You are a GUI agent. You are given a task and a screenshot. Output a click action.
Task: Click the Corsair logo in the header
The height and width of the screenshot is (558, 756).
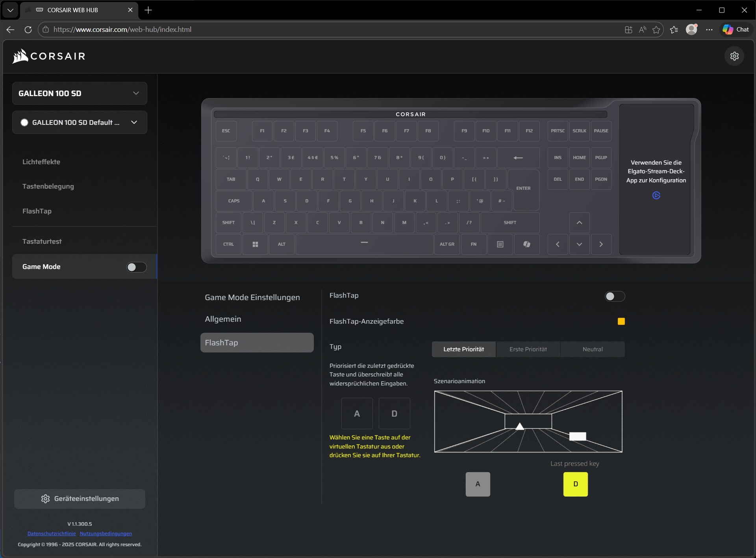pos(49,56)
